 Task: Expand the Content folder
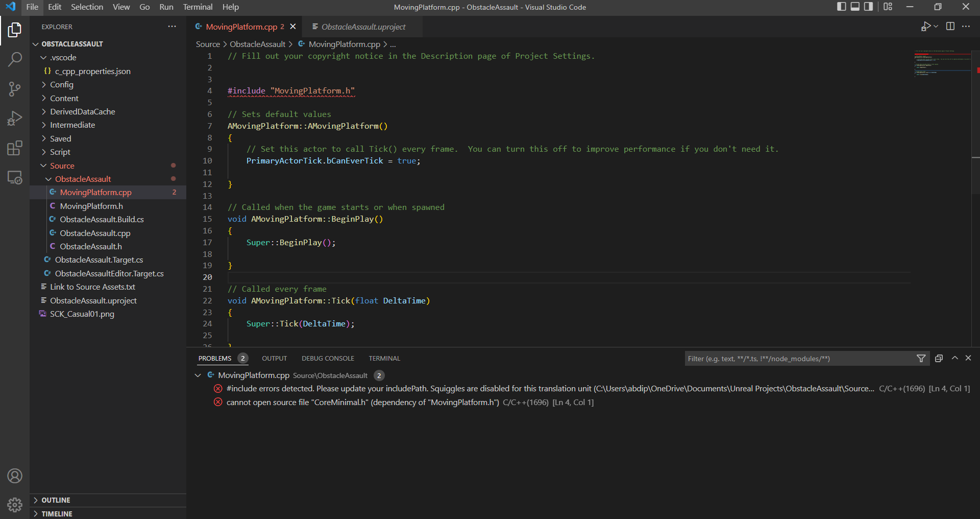(x=64, y=98)
